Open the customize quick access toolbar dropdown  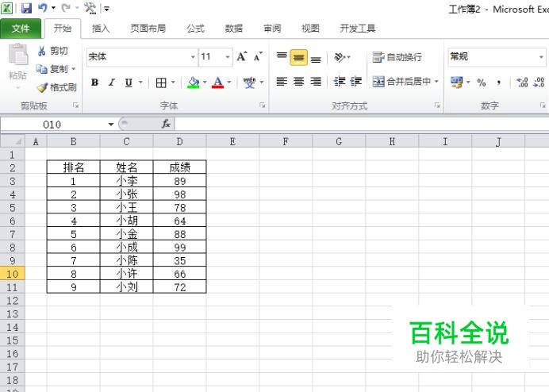[106, 9]
